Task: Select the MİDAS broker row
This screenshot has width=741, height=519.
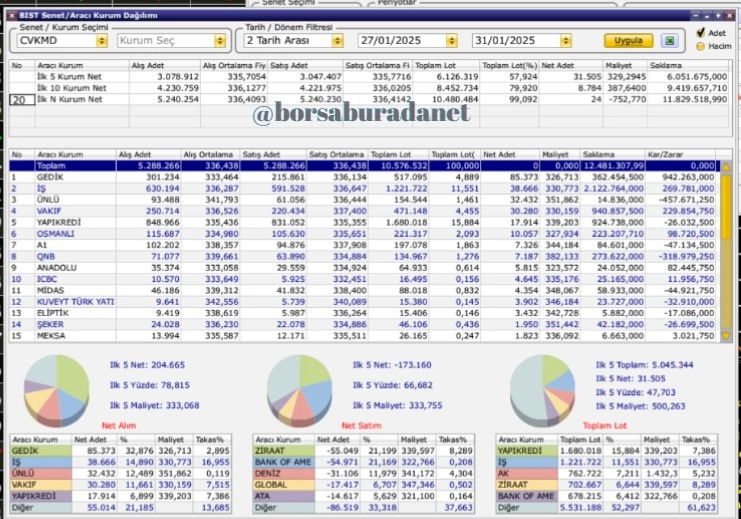Action: click(364, 291)
